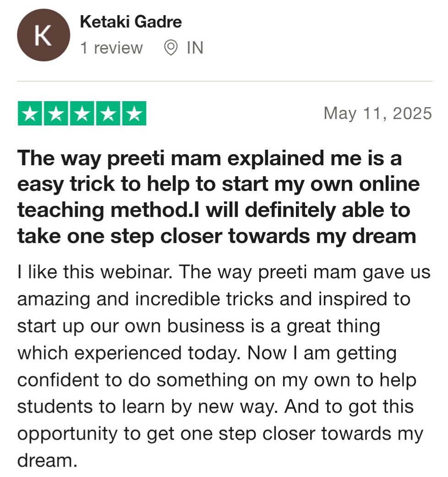The width and height of the screenshot is (448, 477).
Task: Click the third green rating star
Action: coord(82,114)
